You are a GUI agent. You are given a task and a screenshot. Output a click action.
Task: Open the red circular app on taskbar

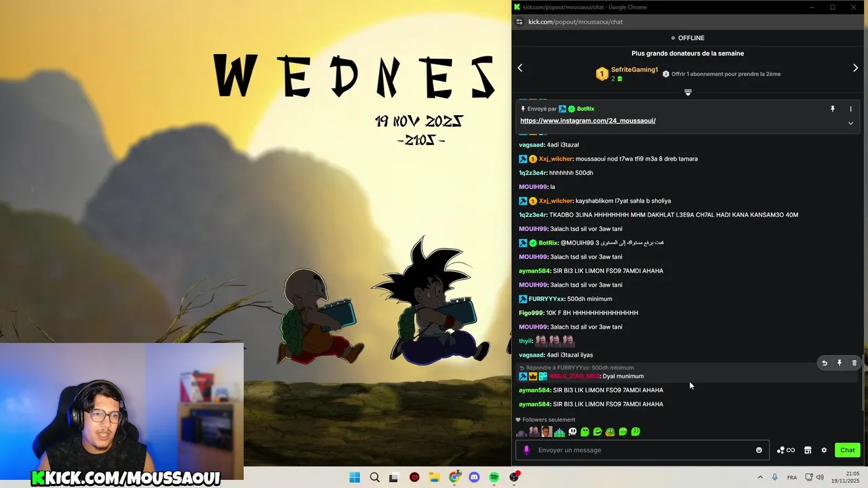pos(414,477)
